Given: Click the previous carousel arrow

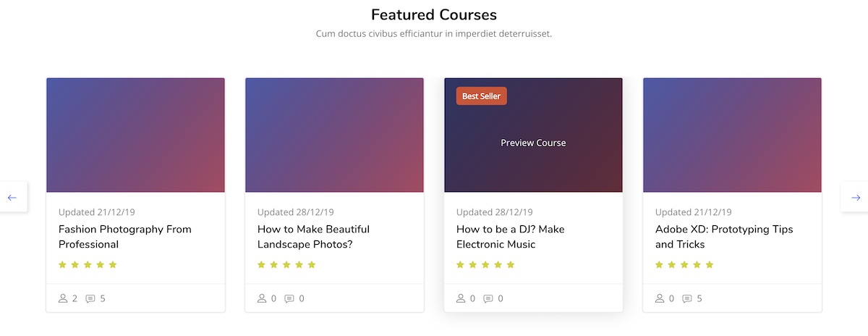Looking at the screenshot, I should [x=12, y=198].
